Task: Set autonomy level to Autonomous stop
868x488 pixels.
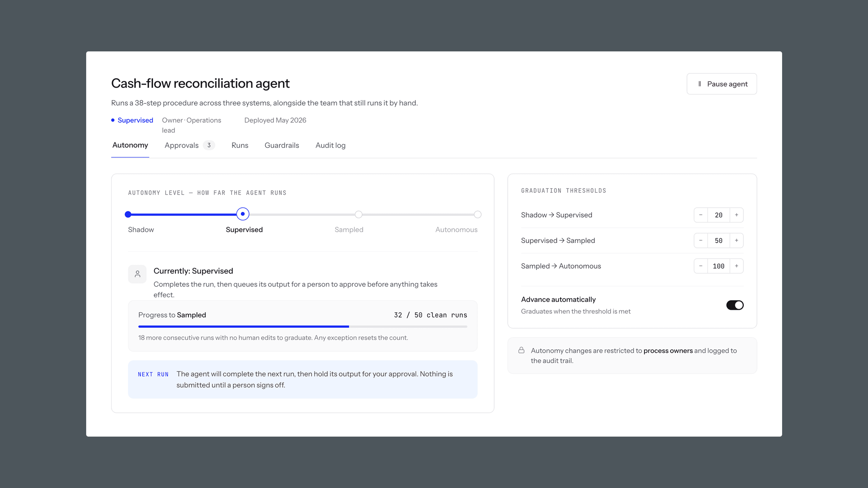Action: tap(478, 214)
